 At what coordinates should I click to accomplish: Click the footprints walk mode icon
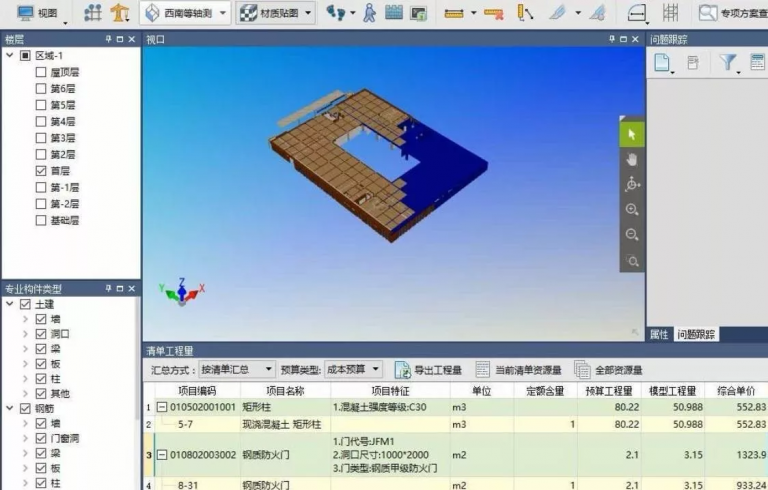[336, 13]
